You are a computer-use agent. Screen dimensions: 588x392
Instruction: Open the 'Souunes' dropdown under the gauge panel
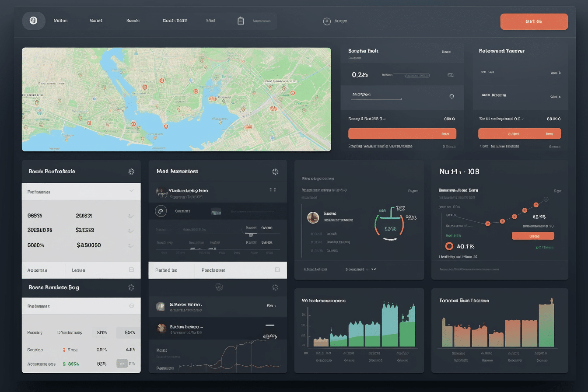(361, 269)
